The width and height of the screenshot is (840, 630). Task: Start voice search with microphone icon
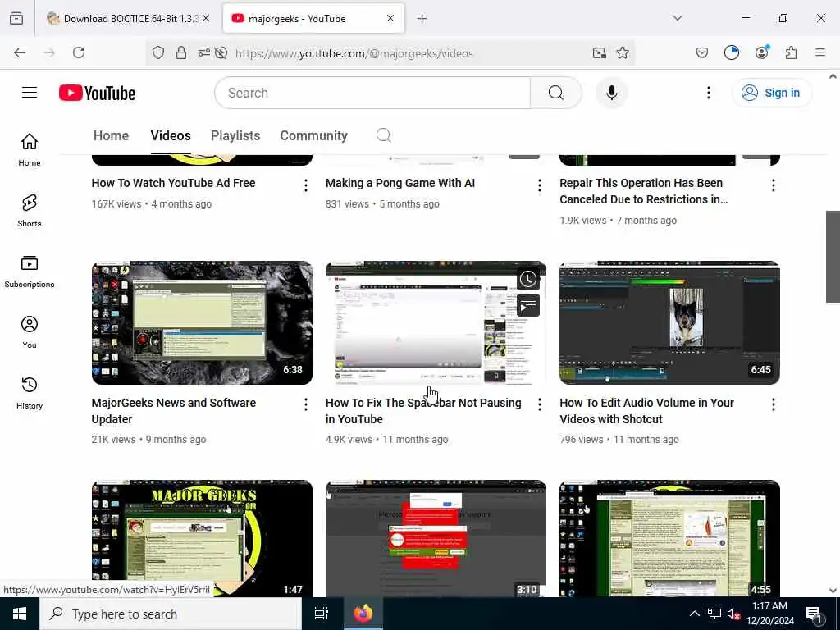tap(611, 93)
